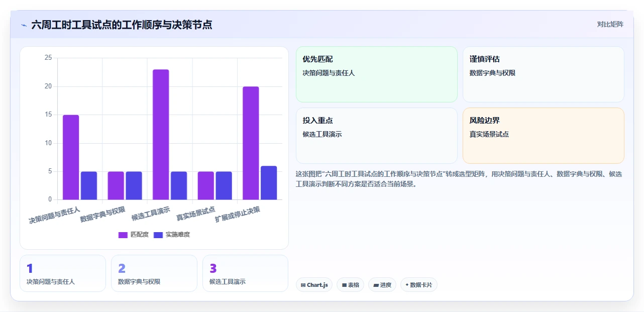This screenshot has width=644, height=312.
Task: Open the 投入重点 card
Action: point(377,136)
